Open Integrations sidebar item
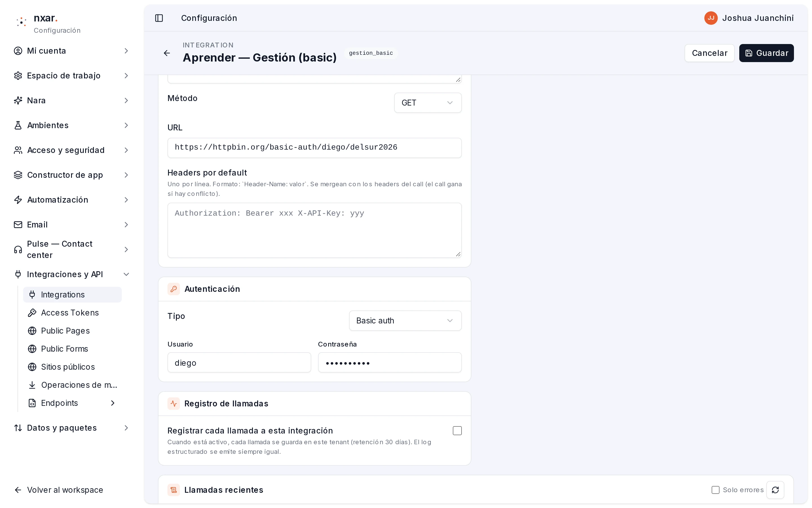Viewport: 812px width, 508px height. [72, 295]
